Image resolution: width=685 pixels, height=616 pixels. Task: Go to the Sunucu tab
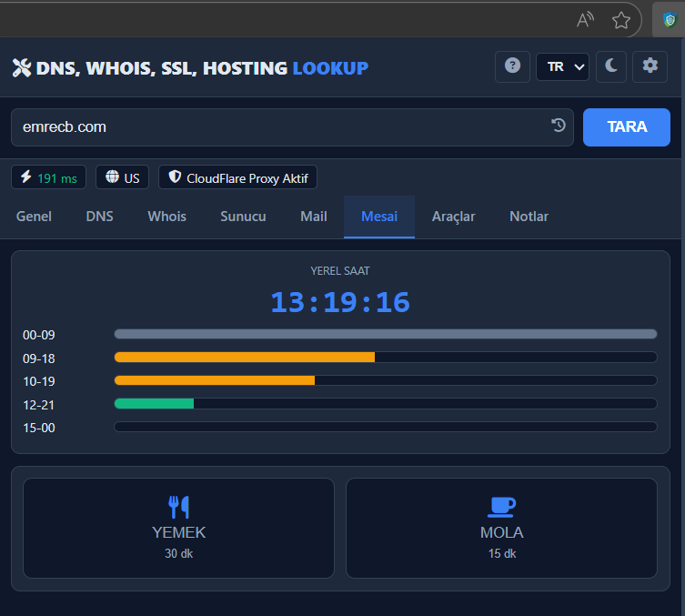[243, 217]
